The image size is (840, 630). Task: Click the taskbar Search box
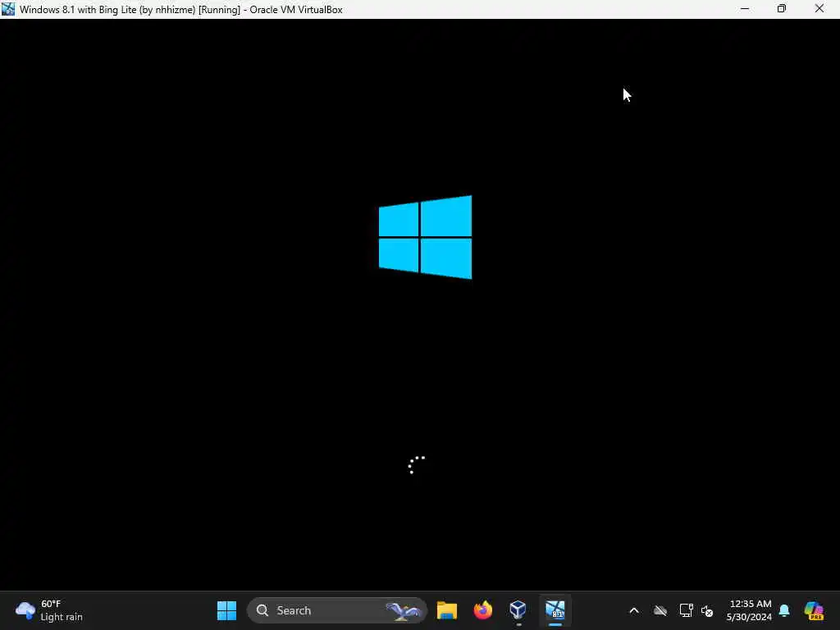coord(336,610)
